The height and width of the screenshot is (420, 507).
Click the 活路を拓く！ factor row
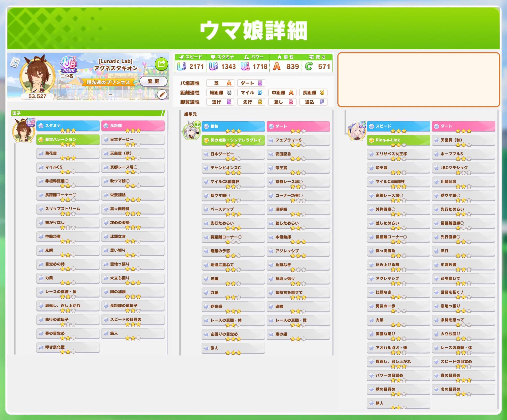pyautogui.click(x=463, y=292)
